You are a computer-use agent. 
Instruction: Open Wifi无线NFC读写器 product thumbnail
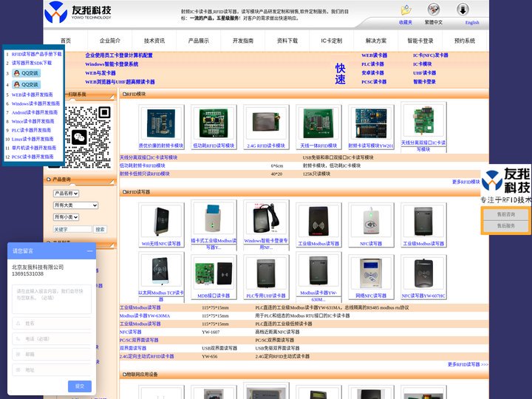161,222
